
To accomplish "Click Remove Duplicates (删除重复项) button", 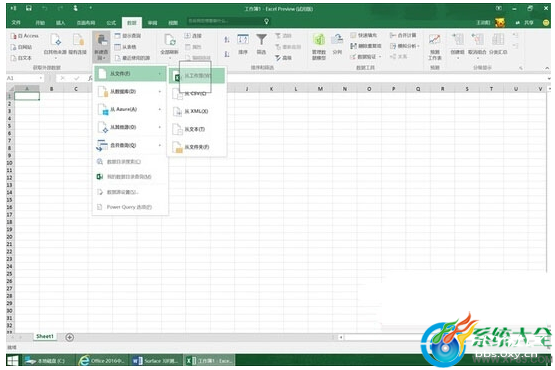I will click(x=366, y=46).
